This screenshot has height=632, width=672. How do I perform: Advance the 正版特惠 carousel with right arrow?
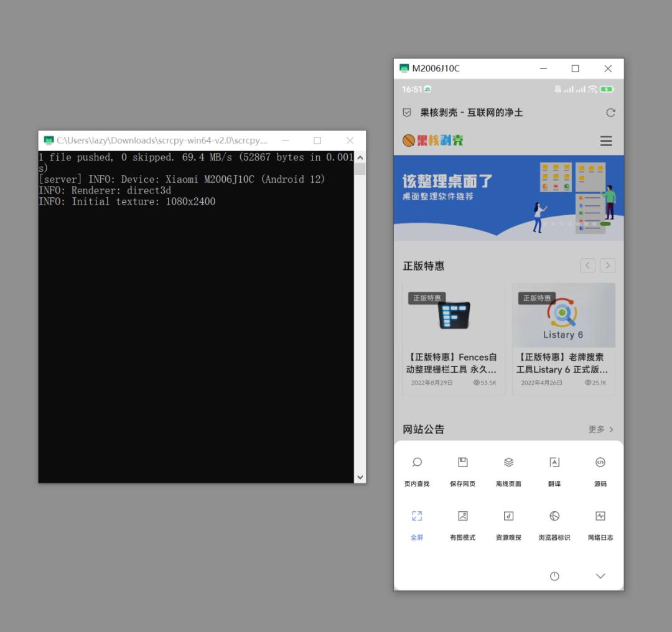coord(607,265)
